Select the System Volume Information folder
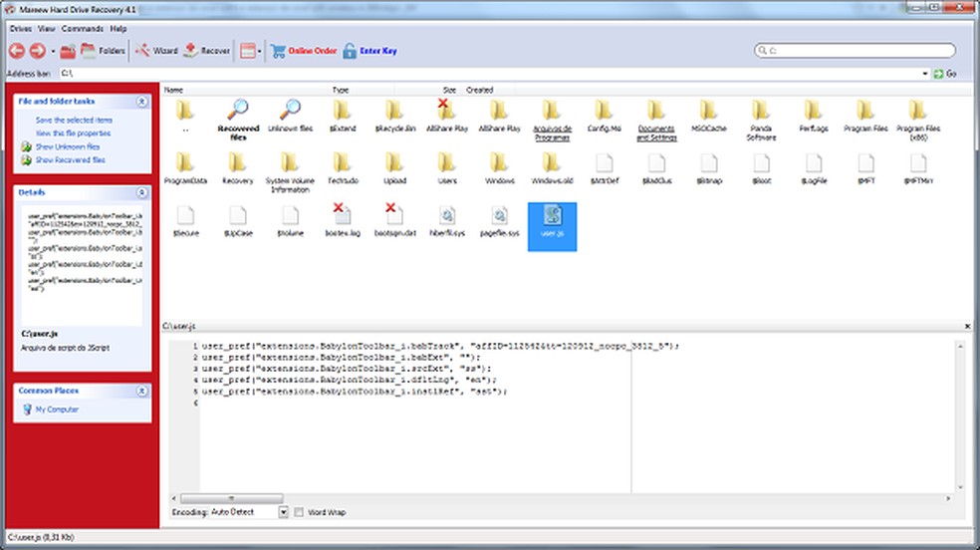Screen dimensions: 980x550 click(290, 171)
